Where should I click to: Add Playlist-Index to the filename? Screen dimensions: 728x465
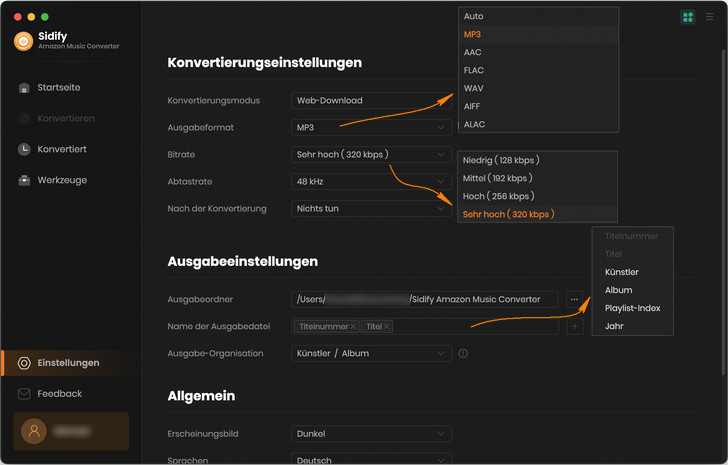[632, 309]
